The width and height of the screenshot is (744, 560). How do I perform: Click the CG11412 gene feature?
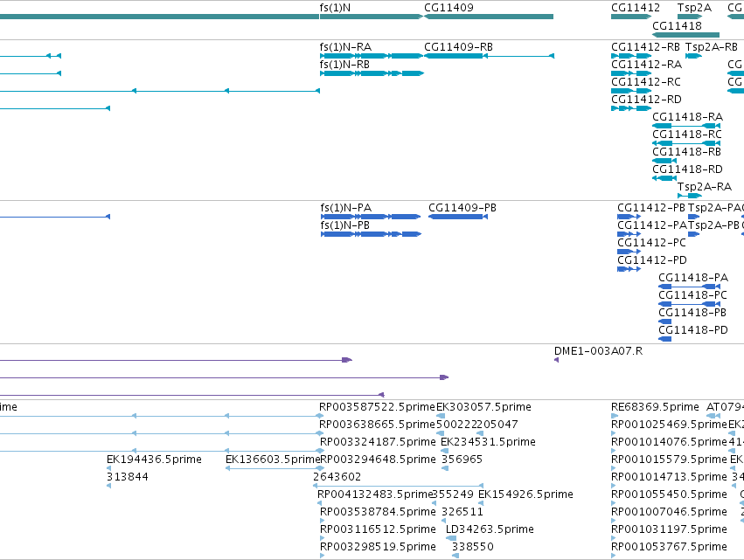pyautogui.click(x=631, y=17)
